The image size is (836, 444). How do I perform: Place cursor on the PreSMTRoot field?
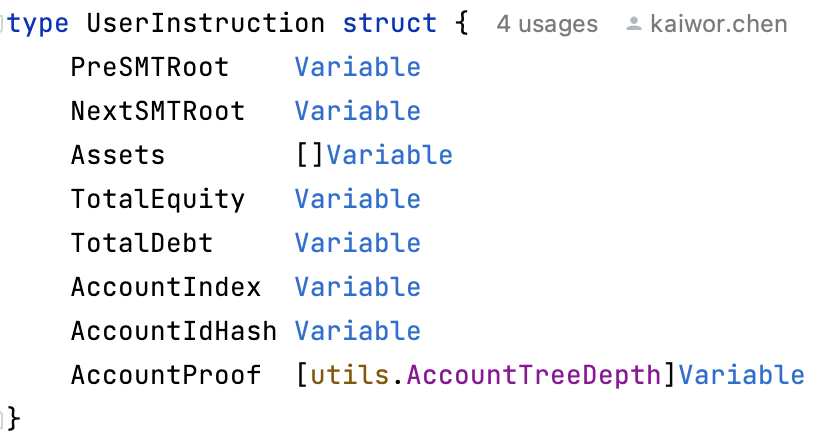tap(150, 68)
